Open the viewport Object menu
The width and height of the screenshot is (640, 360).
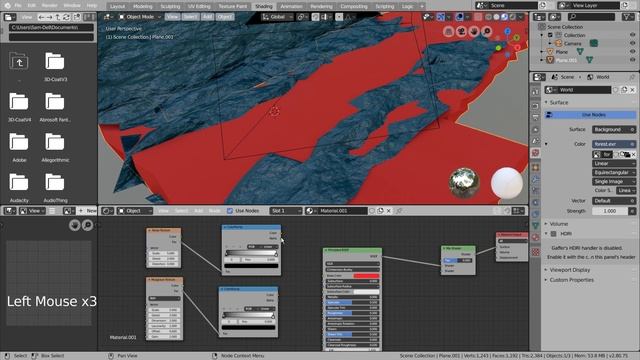(x=224, y=17)
